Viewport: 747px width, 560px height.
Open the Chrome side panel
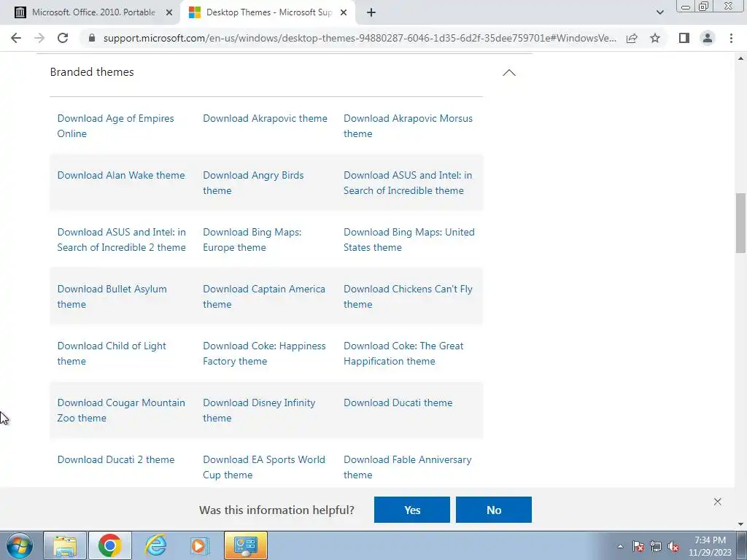pos(684,38)
